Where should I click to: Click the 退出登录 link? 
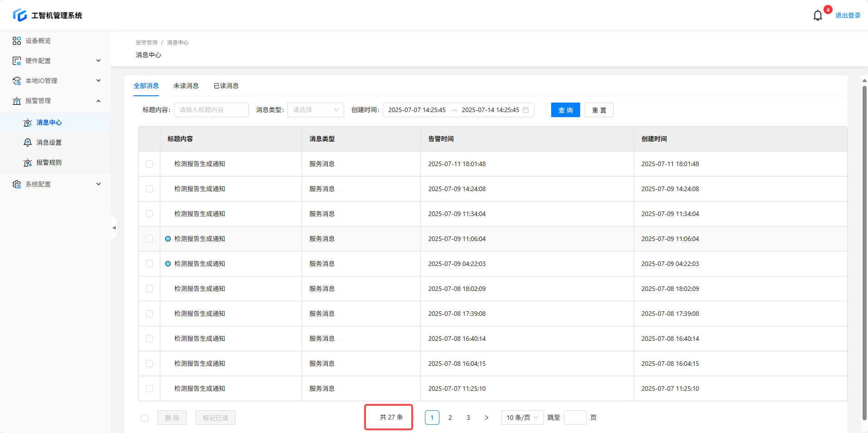[848, 15]
